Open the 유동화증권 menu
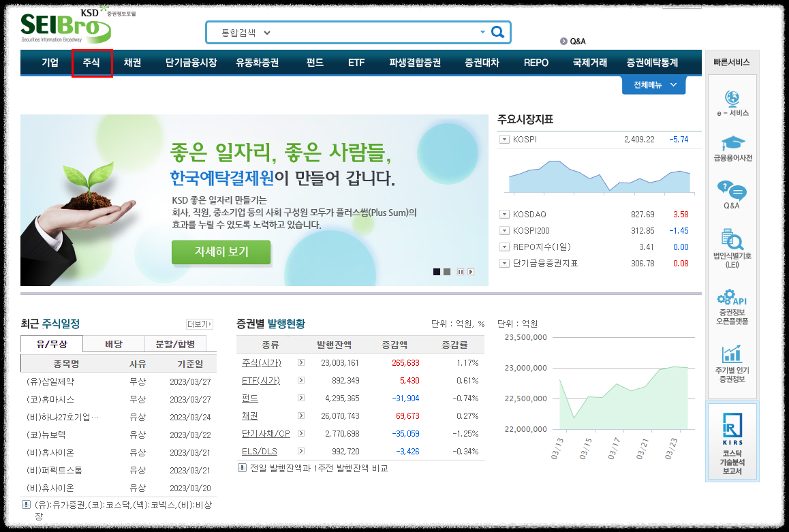This screenshot has width=789, height=532. (x=257, y=63)
